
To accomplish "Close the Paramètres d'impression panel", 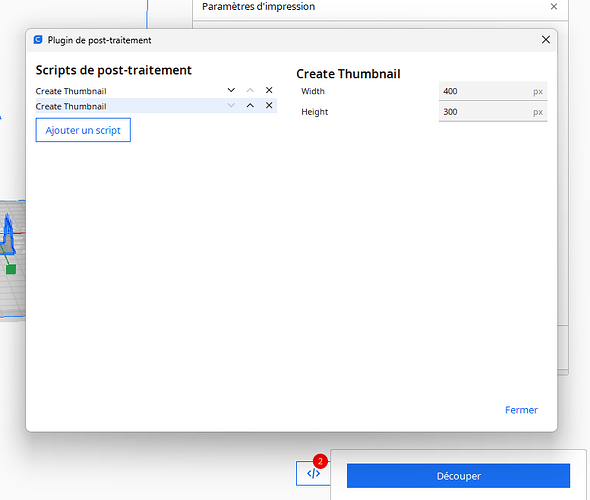I will point(554,6).
